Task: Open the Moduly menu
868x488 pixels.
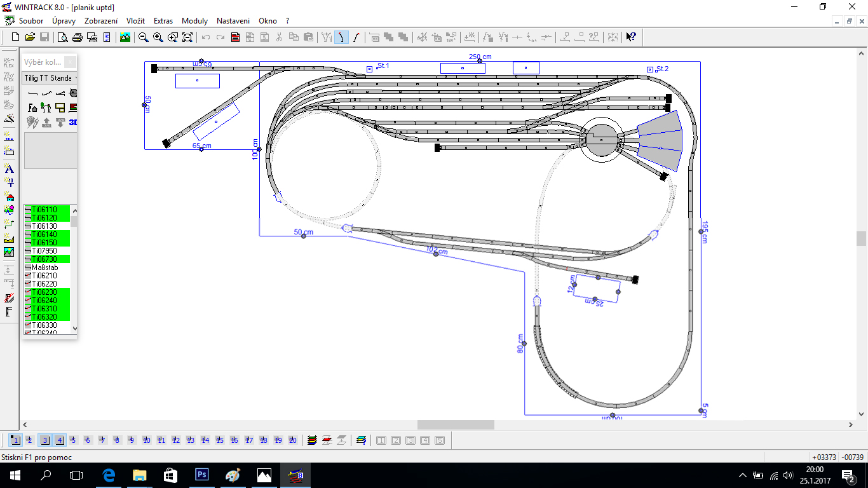Action: (x=194, y=21)
